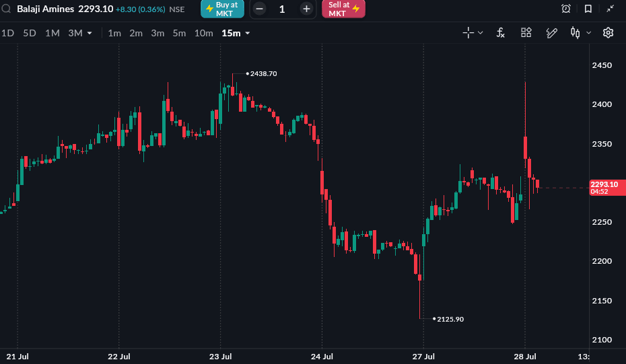Select 1m candle interval
The image size is (626, 364).
(114, 33)
